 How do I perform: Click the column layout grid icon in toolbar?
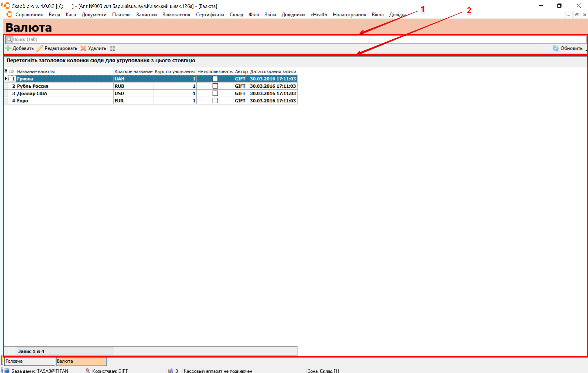pos(112,48)
